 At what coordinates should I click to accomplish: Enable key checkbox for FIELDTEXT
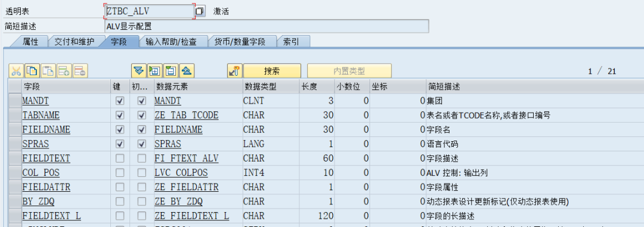click(120, 158)
